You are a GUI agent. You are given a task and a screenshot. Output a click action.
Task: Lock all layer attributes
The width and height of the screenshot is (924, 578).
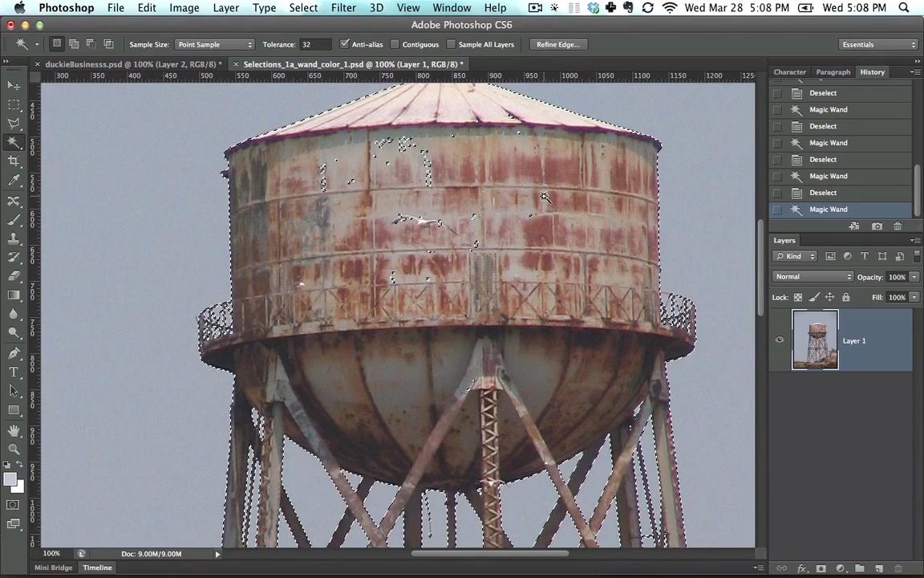coord(845,297)
